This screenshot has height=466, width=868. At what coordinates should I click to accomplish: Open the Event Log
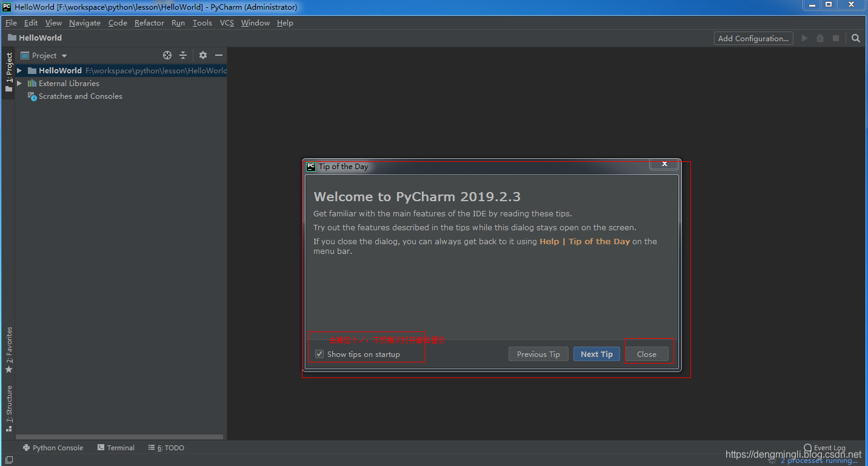click(824, 448)
